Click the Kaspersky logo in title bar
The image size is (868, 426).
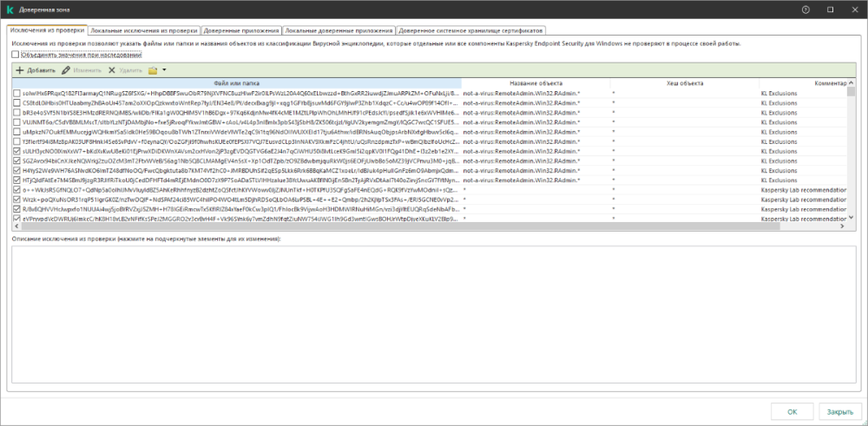[10, 10]
